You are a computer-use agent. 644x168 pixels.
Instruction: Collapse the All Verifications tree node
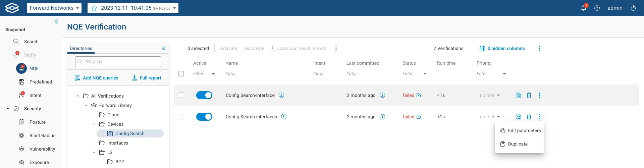78,96
